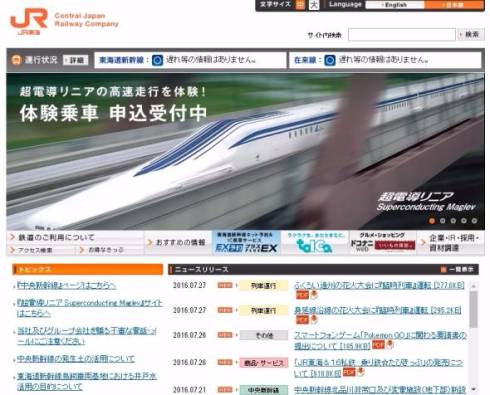
Task: Click the 中央新幹線 green category tag
Action: (x=264, y=390)
